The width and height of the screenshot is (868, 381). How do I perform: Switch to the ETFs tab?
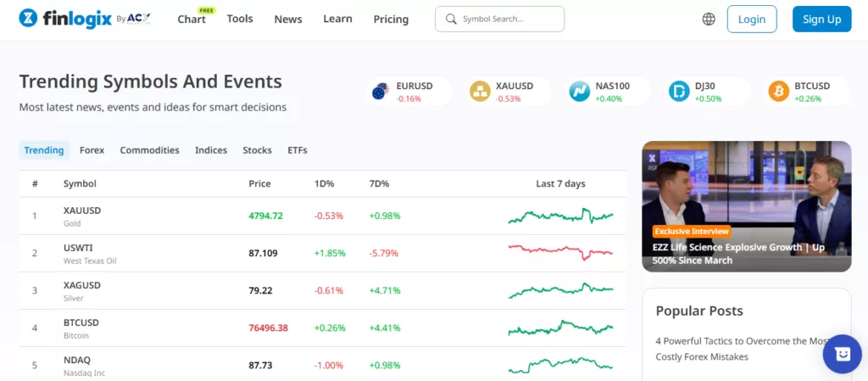[x=298, y=150]
